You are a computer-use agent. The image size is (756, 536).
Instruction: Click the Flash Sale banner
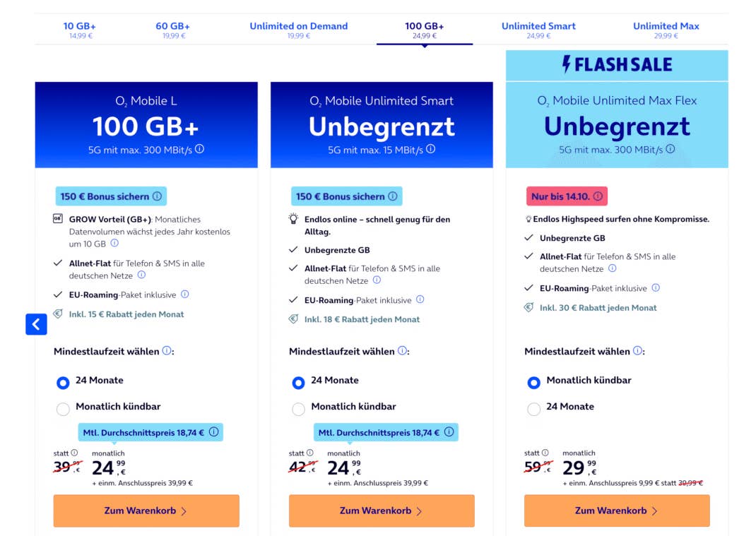[617, 65]
